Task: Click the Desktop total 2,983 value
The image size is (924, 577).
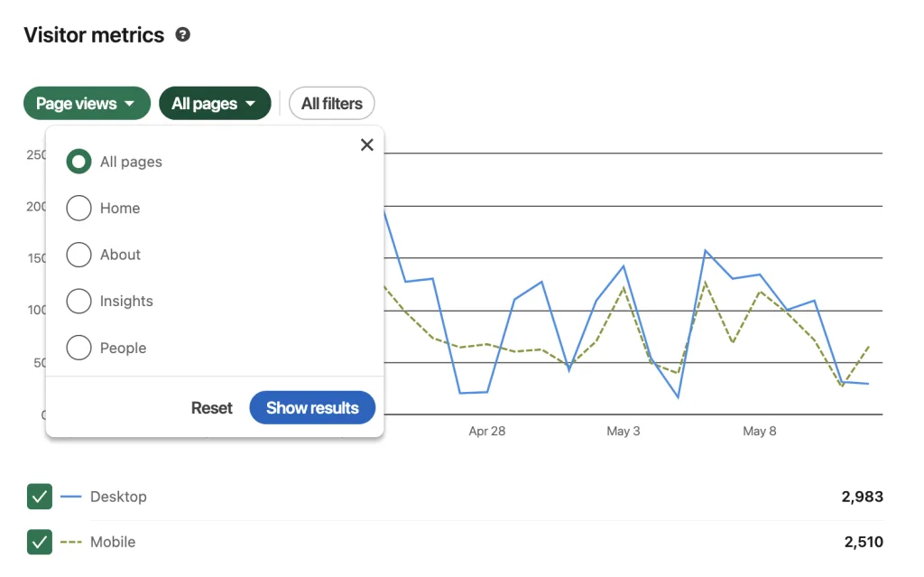Action: coord(862,497)
